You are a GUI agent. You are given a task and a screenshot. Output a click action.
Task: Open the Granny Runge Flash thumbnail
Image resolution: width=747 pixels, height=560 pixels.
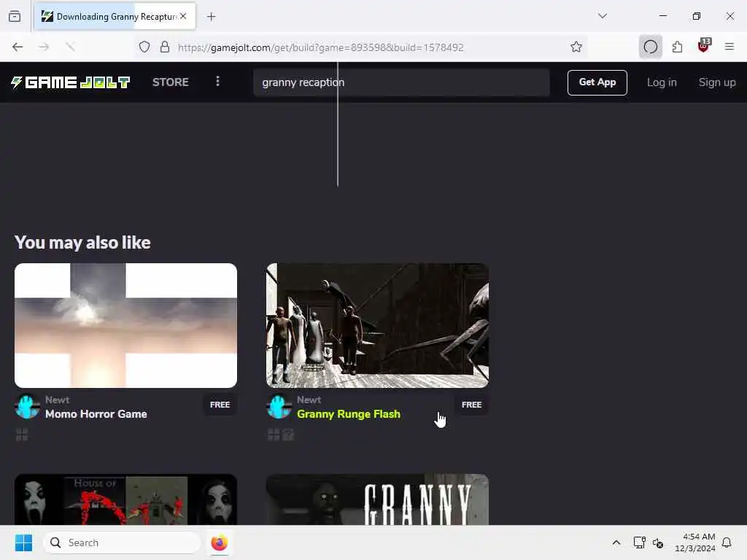click(x=377, y=325)
